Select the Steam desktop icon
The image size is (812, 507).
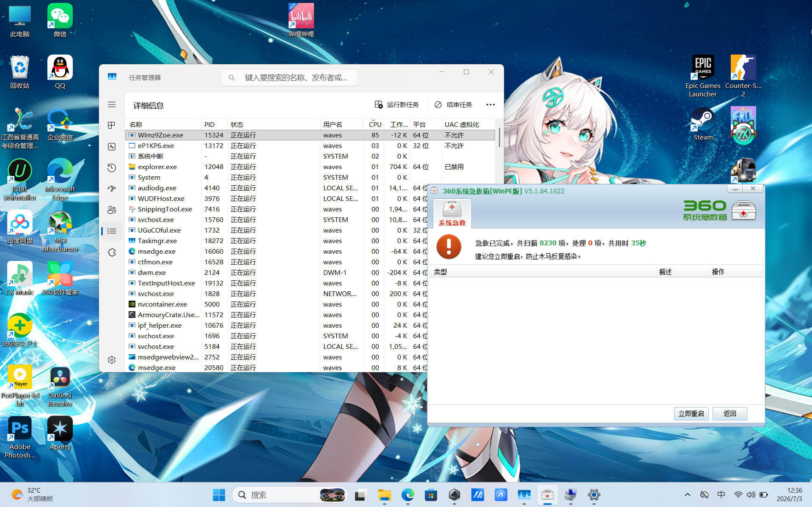tap(703, 124)
